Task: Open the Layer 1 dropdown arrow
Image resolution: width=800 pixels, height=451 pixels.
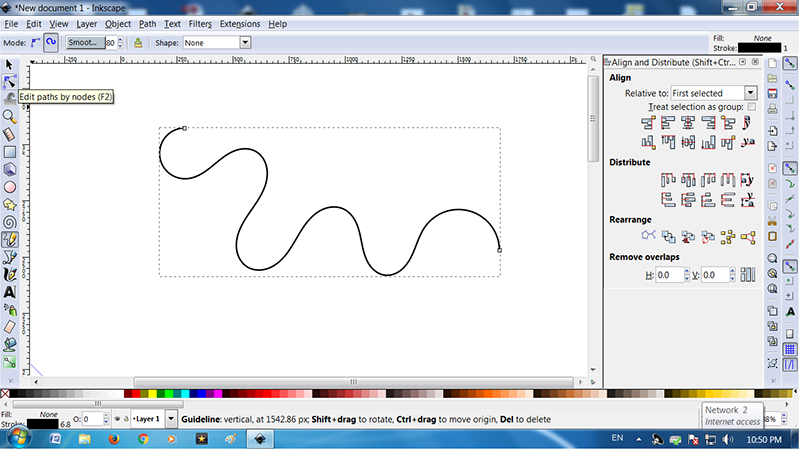Action: 171,419
